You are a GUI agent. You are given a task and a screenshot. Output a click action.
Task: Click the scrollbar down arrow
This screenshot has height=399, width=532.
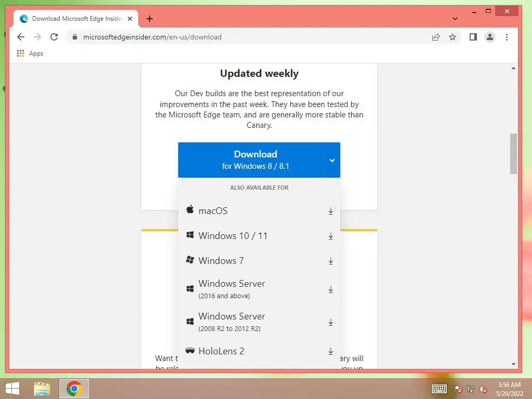(x=513, y=364)
